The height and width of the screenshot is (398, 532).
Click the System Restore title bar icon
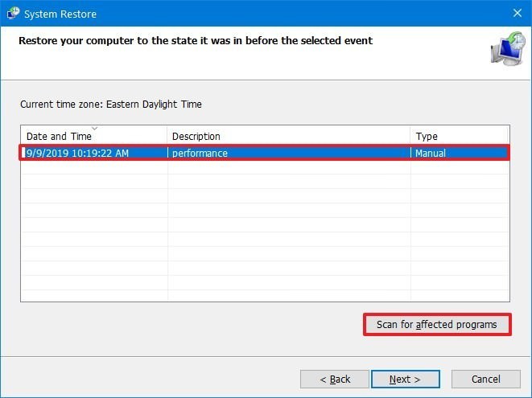coord(14,13)
